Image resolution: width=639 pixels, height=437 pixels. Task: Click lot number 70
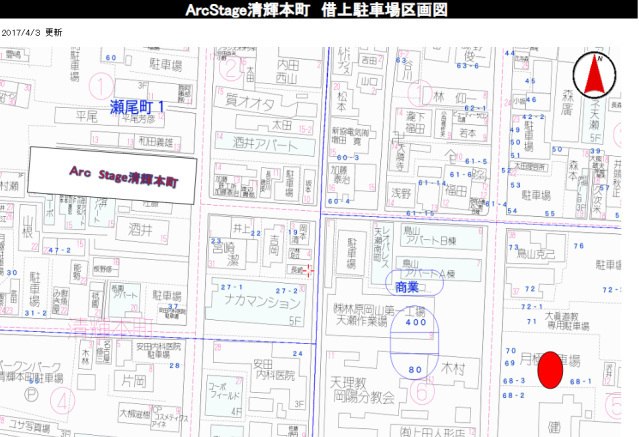[511, 351]
